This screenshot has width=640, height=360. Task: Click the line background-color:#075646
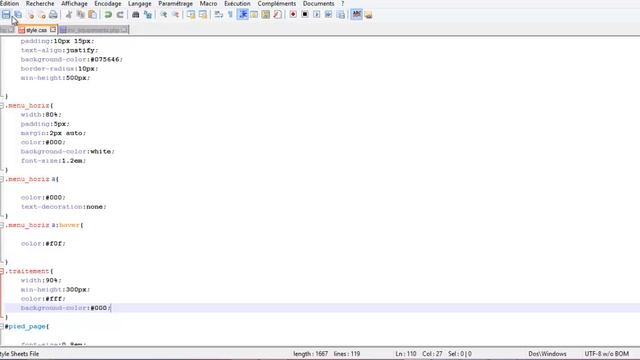point(72,60)
